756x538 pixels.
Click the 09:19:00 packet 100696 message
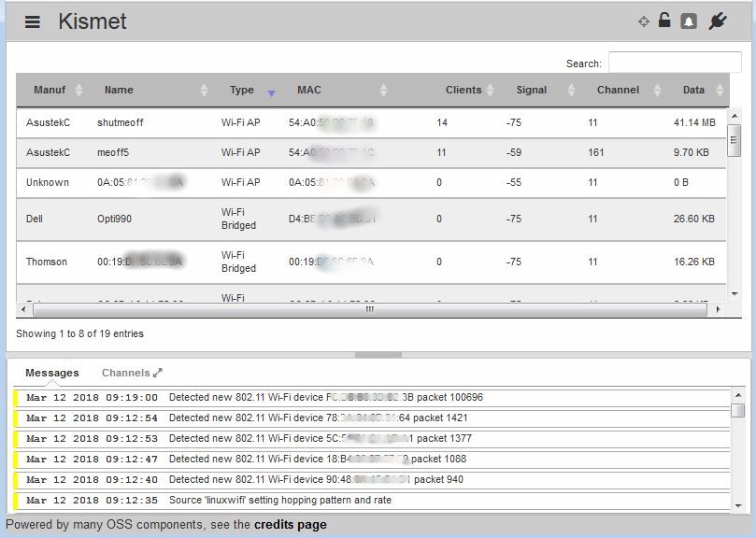(x=371, y=398)
